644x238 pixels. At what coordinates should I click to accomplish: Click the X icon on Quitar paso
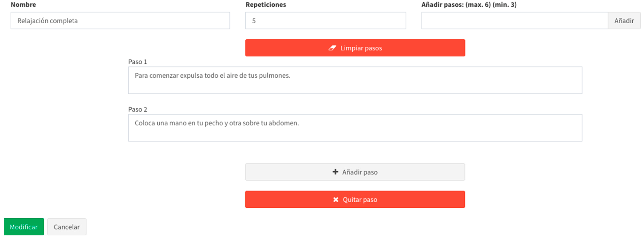tap(335, 200)
